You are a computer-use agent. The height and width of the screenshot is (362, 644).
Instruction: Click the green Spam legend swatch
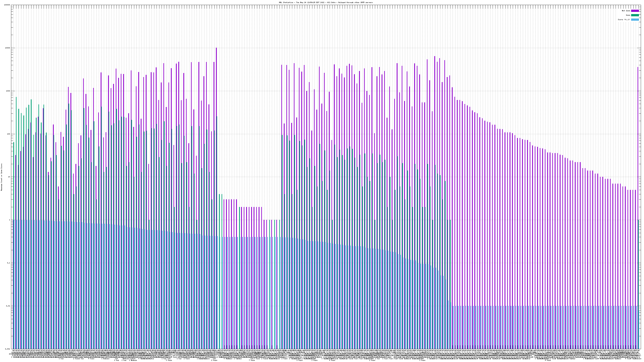[635, 15]
